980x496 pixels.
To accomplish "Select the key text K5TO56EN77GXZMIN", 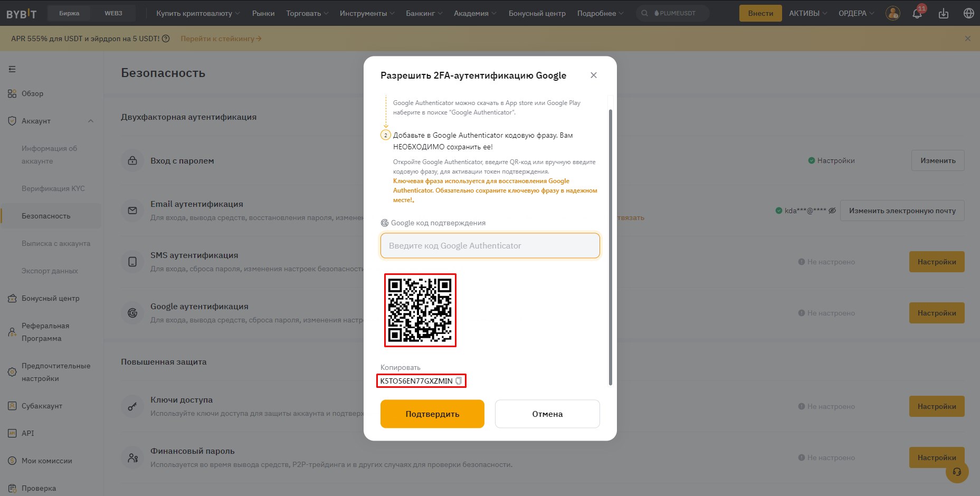I will (416, 381).
